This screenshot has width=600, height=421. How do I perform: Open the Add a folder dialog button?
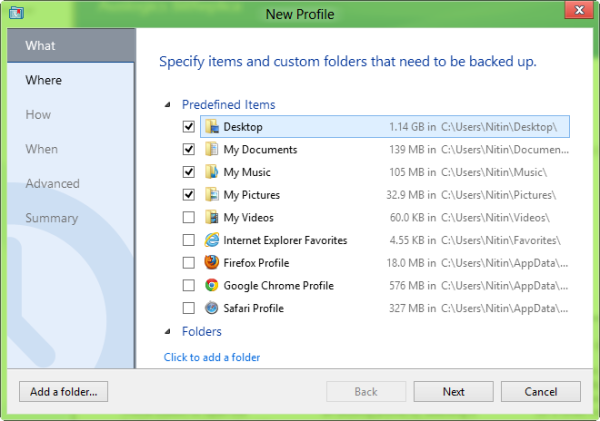[64, 392]
